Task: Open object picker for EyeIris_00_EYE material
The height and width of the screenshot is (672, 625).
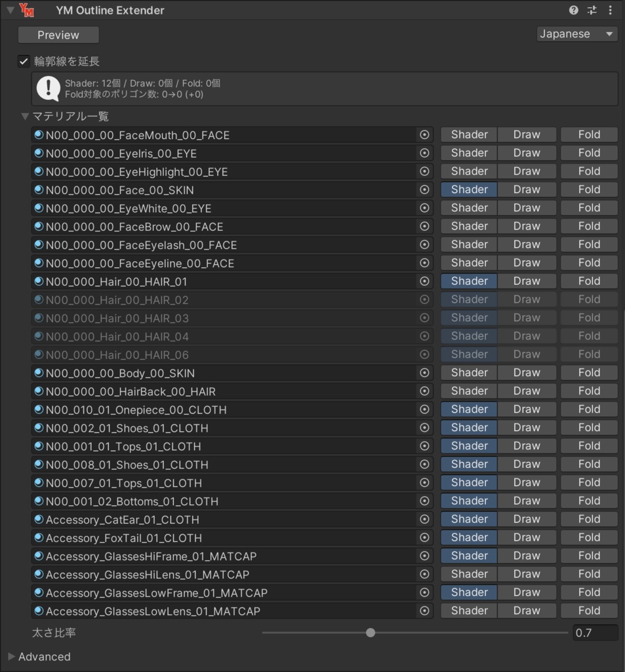Action: pos(424,153)
